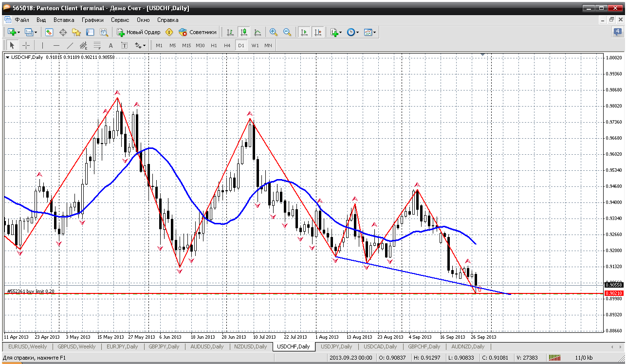Viewport: 627px width, 364px height.
Task: Open the indicators list dropdown
Action: click(x=336, y=32)
